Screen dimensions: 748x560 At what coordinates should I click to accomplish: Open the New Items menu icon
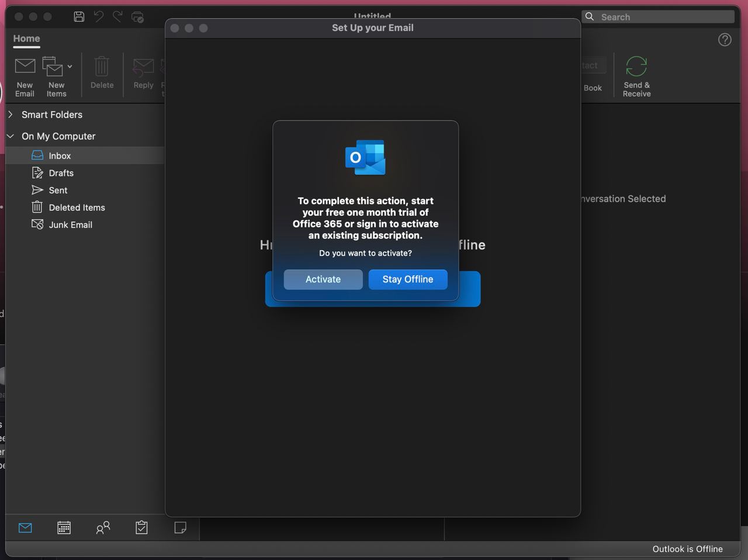(x=53, y=66)
